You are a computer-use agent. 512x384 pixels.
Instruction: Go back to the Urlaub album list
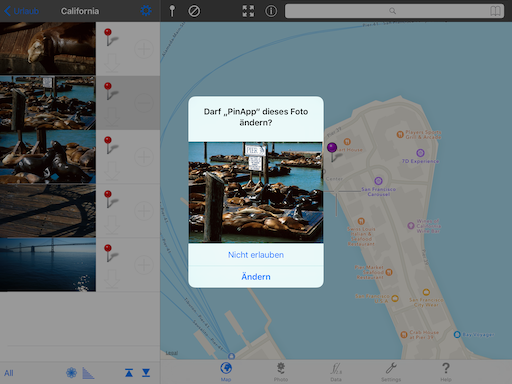point(22,11)
